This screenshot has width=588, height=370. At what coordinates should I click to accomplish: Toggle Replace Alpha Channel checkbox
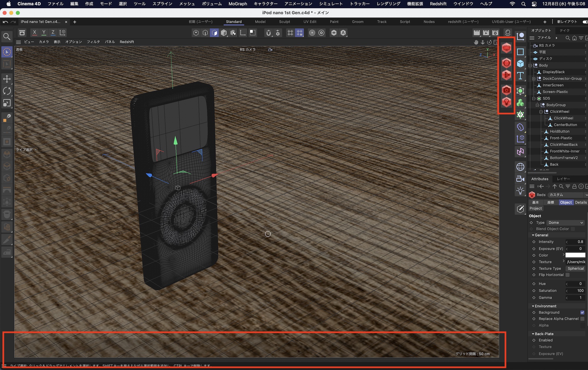582,319
